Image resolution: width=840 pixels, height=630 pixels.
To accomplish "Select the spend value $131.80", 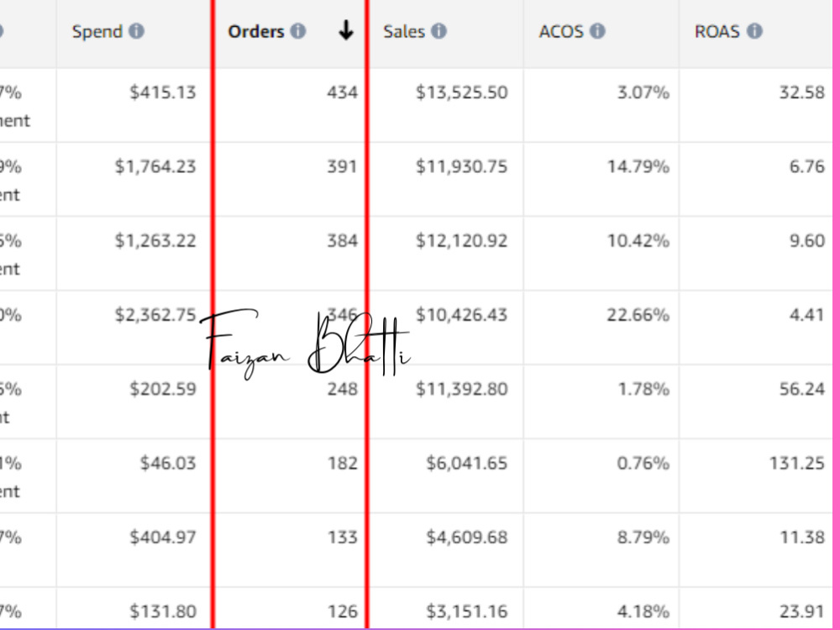I will [x=163, y=612].
